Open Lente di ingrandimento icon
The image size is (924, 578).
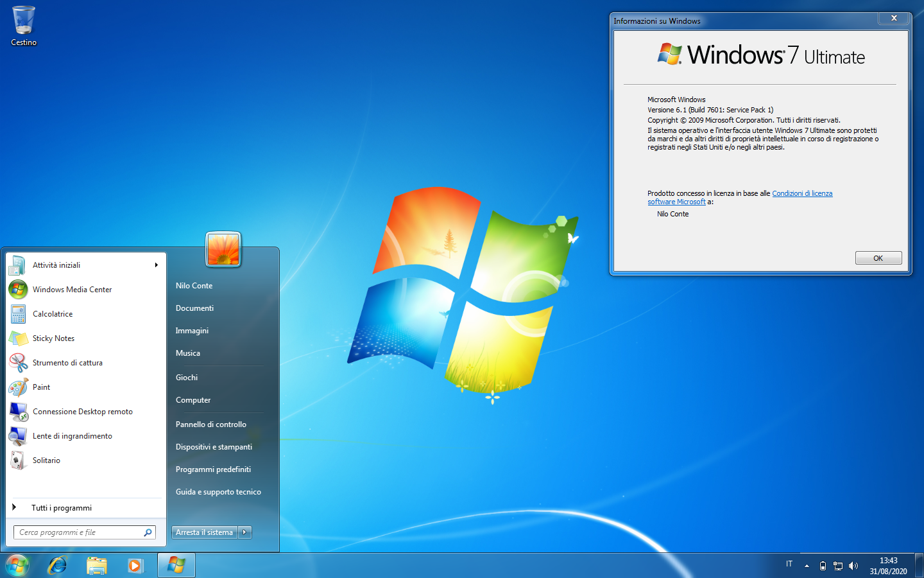point(18,436)
